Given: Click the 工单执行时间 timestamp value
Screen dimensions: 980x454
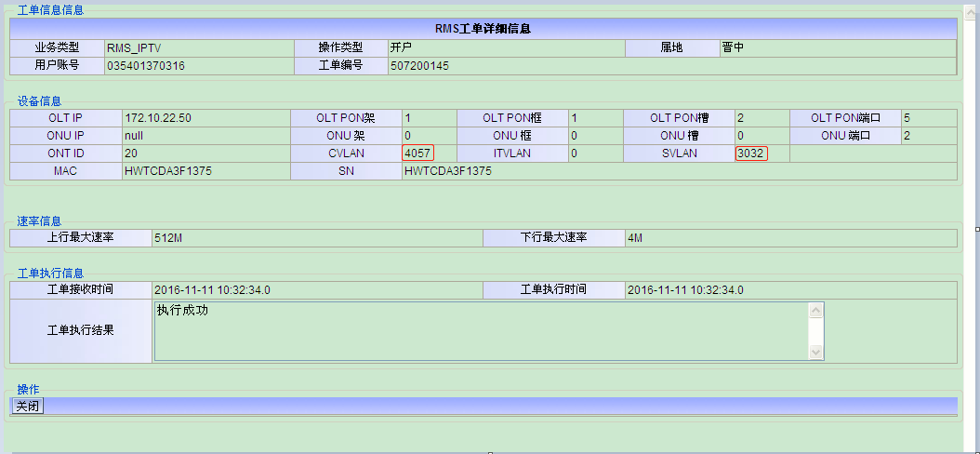Looking at the screenshot, I should 685,290.
